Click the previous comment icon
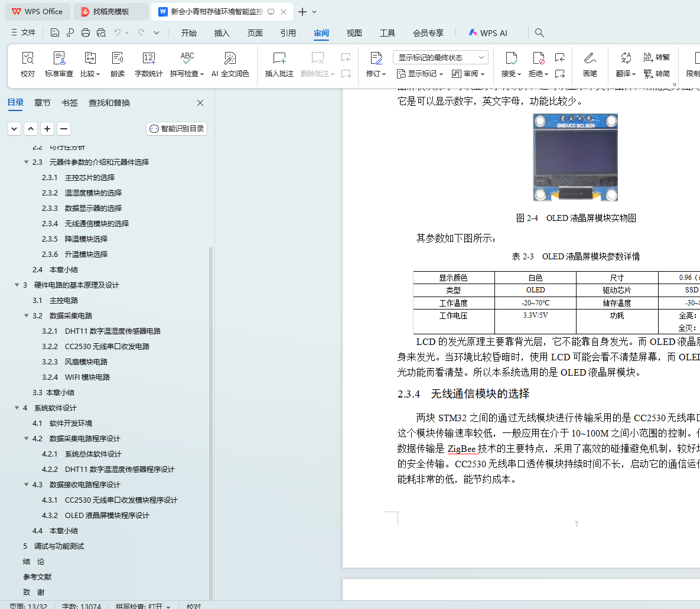This screenshot has height=609, width=700. 346,57
